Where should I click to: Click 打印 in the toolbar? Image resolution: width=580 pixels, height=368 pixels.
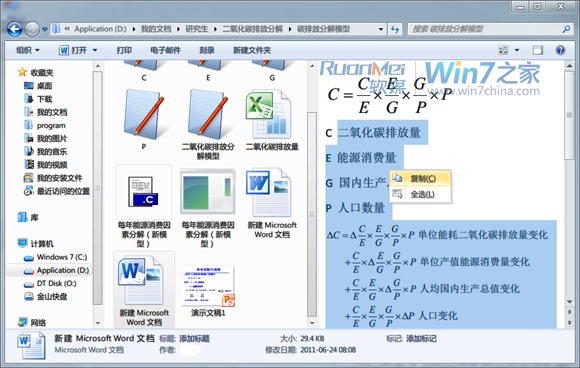pos(124,50)
